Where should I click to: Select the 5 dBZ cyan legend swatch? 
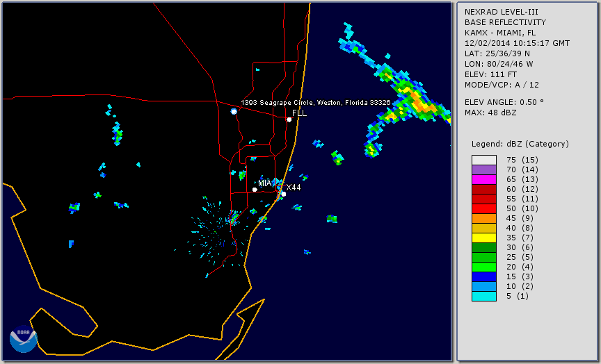click(484, 296)
